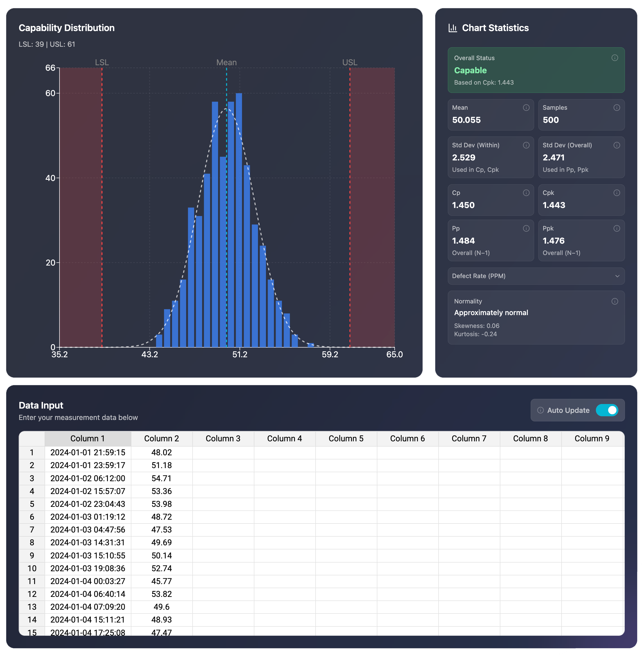Click timestamp 2024-01-03 14:31:31
Screen dimensions: 644x659
[88, 542]
